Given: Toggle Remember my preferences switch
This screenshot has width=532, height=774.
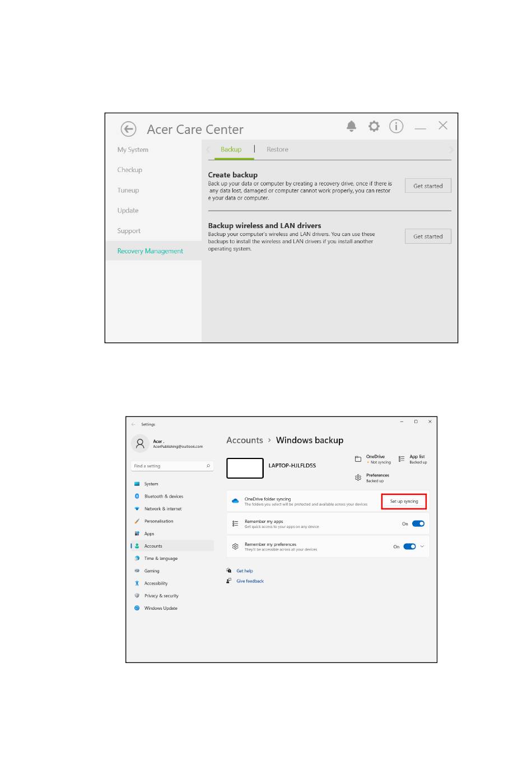Looking at the screenshot, I should (x=410, y=546).
